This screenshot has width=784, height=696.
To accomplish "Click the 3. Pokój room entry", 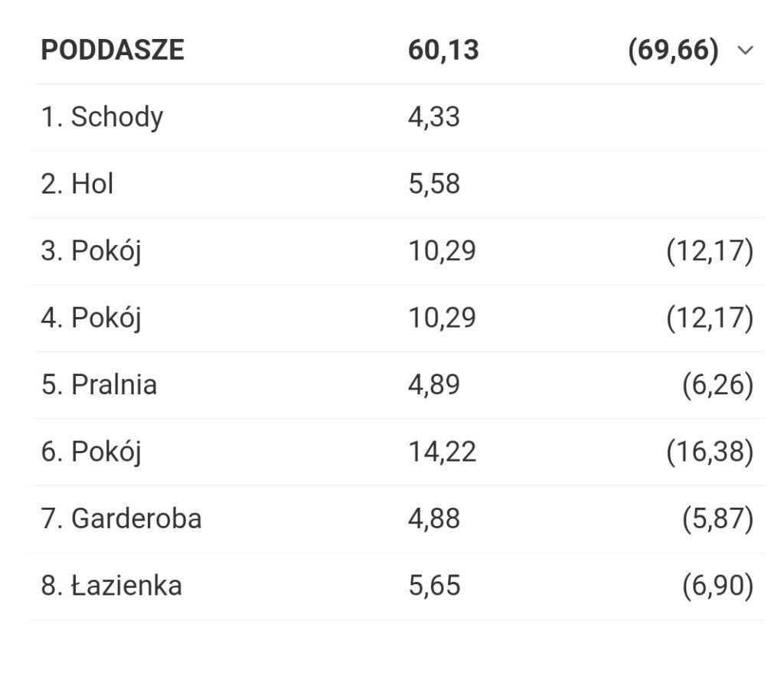I will pos(91,251).
